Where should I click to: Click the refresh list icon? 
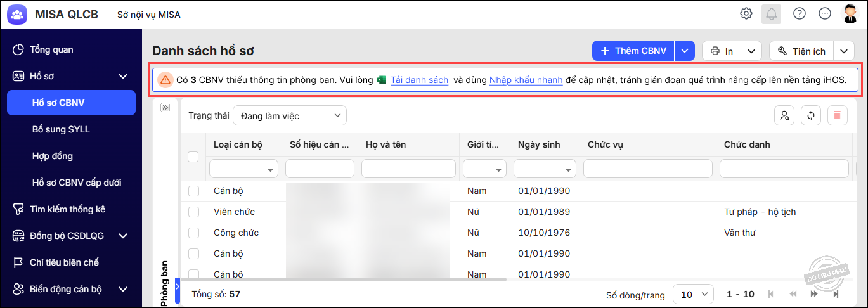[x=811, y=115]
